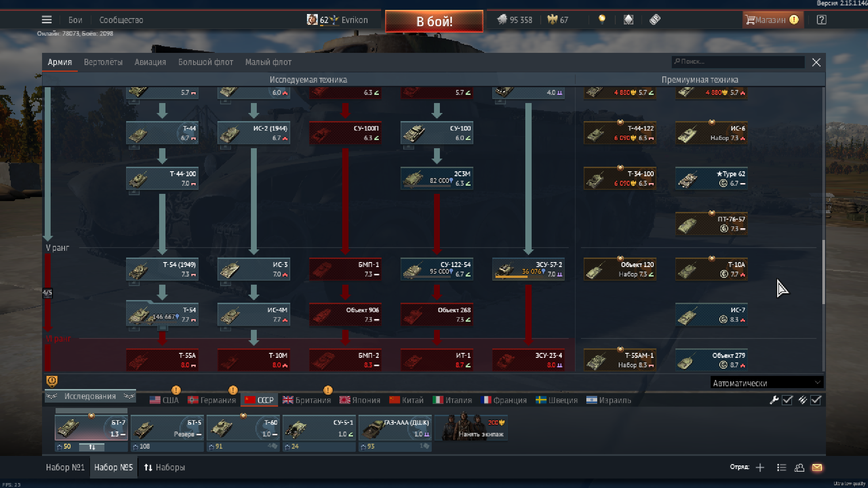Image resolution: width=868 pixels, height=488 pixels.
Task: Switch to the Большой флот tab
Action: (206, 62)
